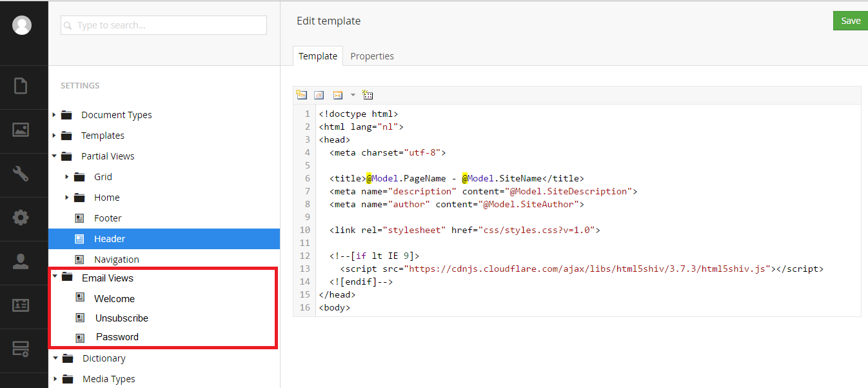Switch to the Properties tab
Screen dimensions: 868x388
(x=372, y=56)
